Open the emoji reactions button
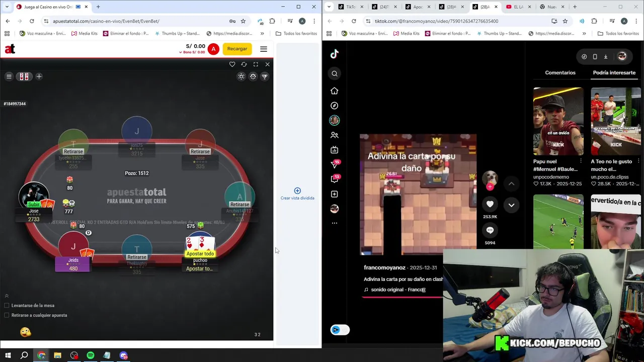The height and width of the screenshot is (362, 644). [x=25, y=332]
